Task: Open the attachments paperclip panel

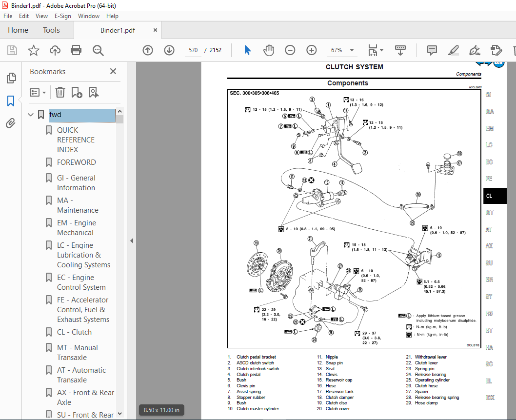Action: 11,123
